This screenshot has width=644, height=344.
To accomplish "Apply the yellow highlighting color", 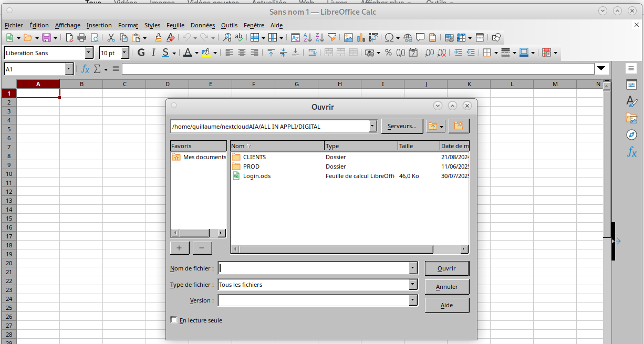I will 205,53.
